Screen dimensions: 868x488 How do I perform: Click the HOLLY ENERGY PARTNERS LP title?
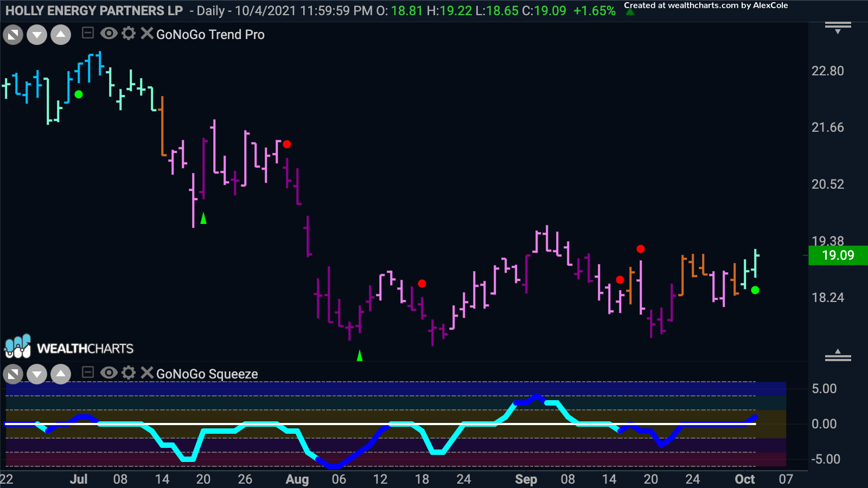[94, 11]
